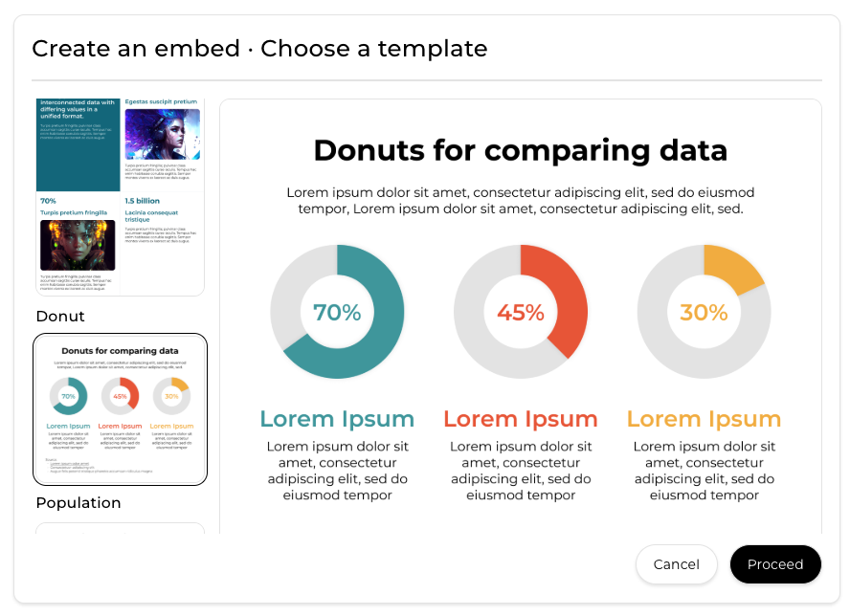Click the orange "Lorem Ipsum" heading

704,419
